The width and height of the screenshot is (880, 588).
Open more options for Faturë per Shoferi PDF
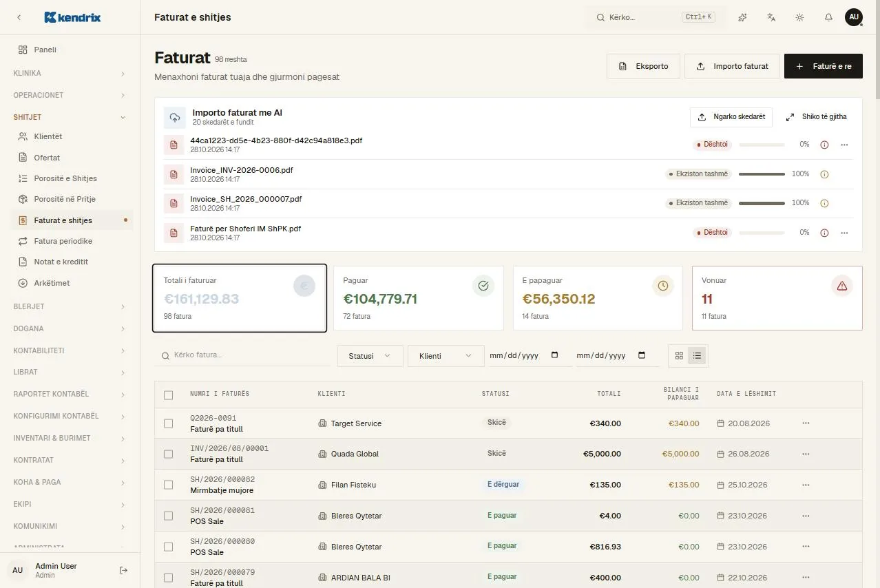point(844,233)
